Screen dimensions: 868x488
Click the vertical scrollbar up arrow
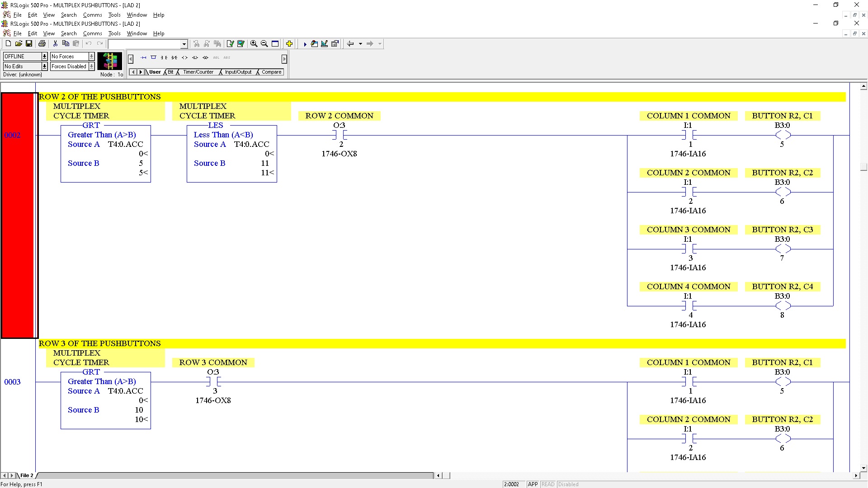coord(863,86)
